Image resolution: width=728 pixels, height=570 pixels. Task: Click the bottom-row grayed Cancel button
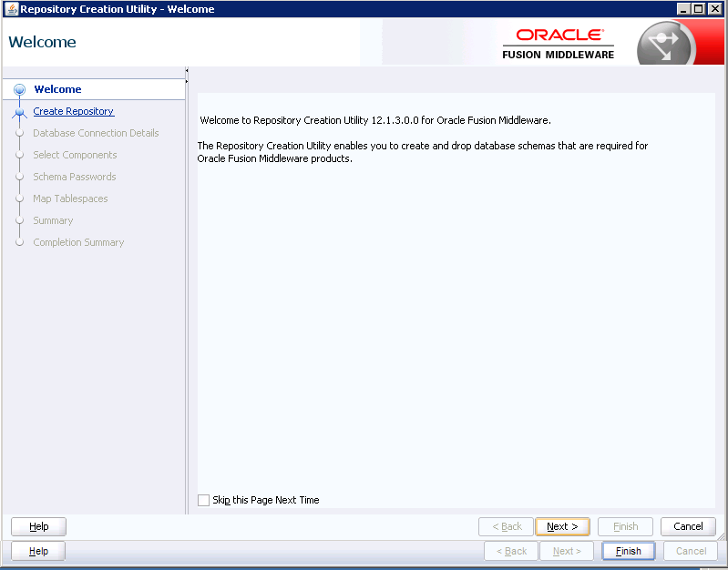click(x=691, y=551)
